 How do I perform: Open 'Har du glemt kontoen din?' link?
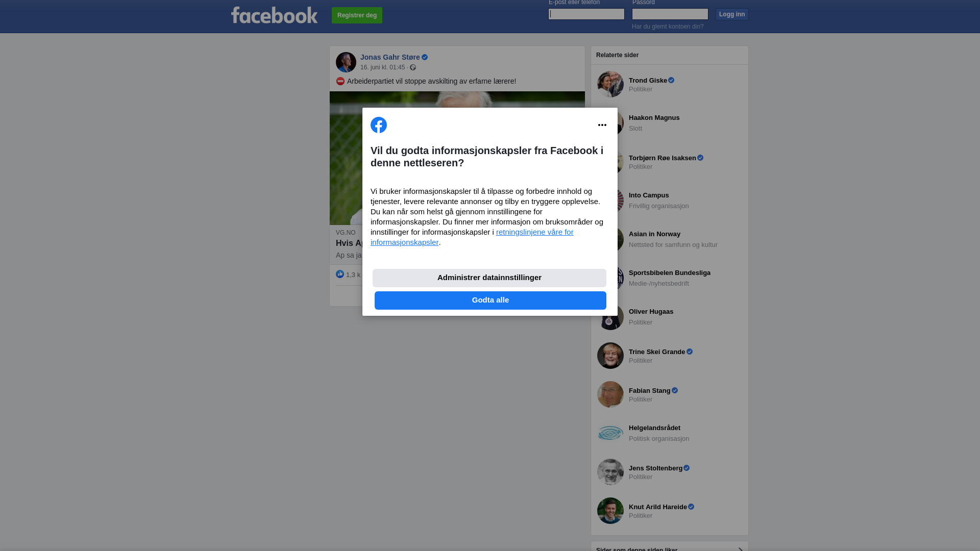668,27
